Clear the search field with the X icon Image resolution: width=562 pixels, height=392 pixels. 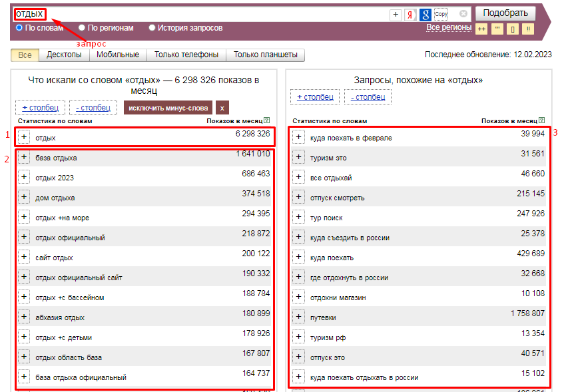point(463,14)
